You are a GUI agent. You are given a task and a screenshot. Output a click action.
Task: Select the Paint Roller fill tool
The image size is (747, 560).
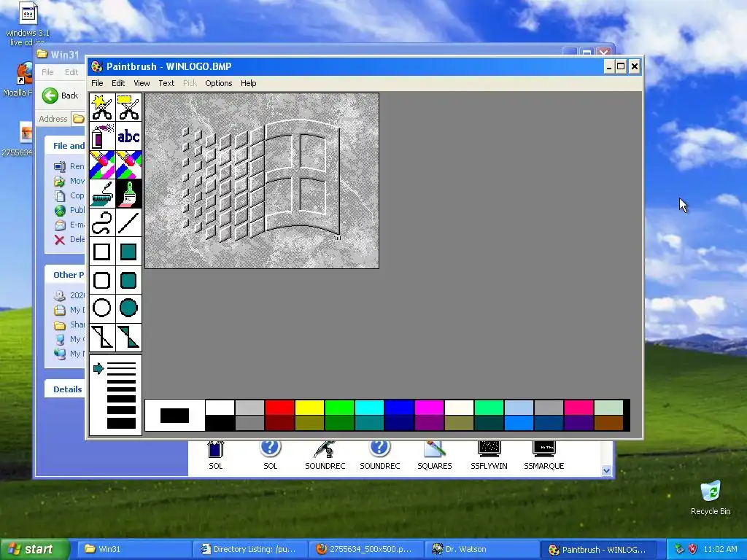102,194
